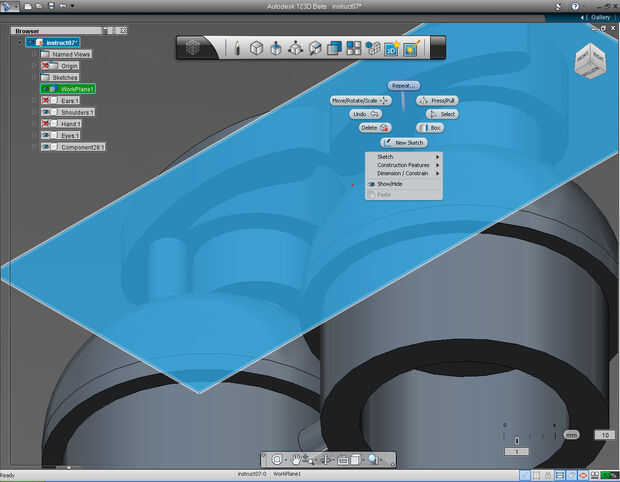Click the Undo marking menu button
Image resolution: width=620 pixels, height=482 pixels.
point(365,114)
